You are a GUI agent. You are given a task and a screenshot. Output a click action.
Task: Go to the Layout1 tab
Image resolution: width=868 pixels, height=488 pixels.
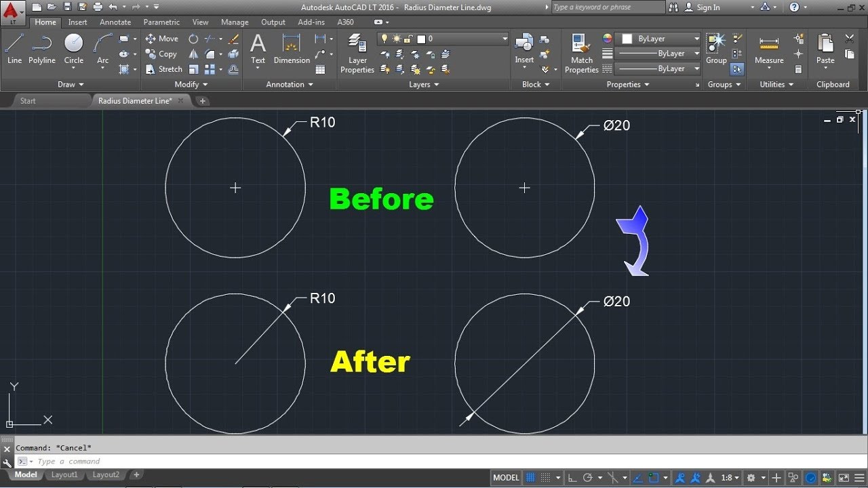[64, 475]
